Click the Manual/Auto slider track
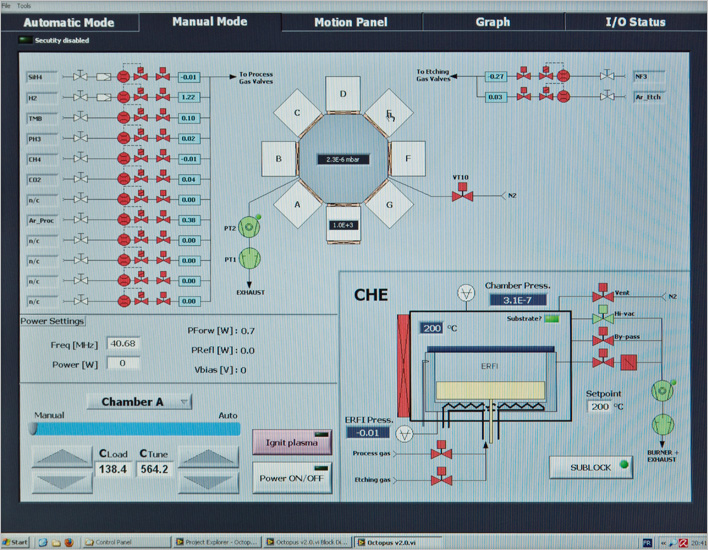This screenshot has width=708, height=550. click(135, 428)
